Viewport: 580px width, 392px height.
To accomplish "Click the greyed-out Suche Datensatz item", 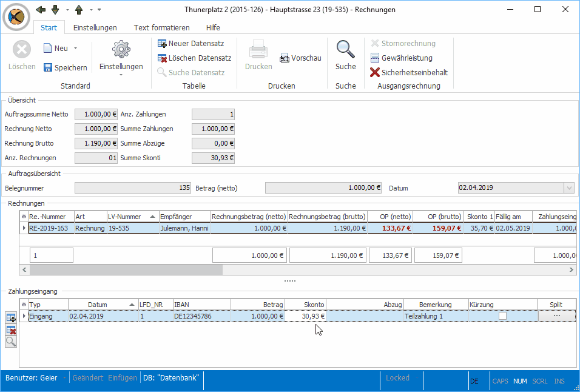I will [191, 72].
